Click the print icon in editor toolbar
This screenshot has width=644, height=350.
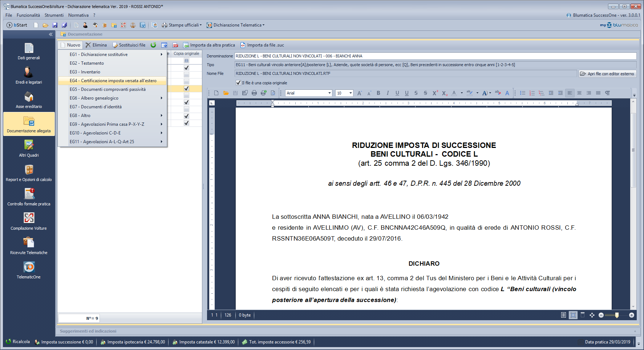[254, 93]
